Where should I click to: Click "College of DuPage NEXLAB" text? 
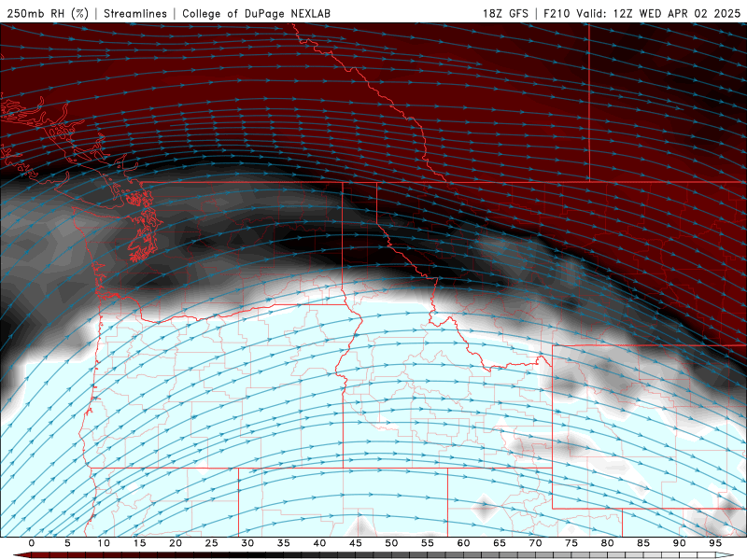pyautogui.click(x=256, y=13)
